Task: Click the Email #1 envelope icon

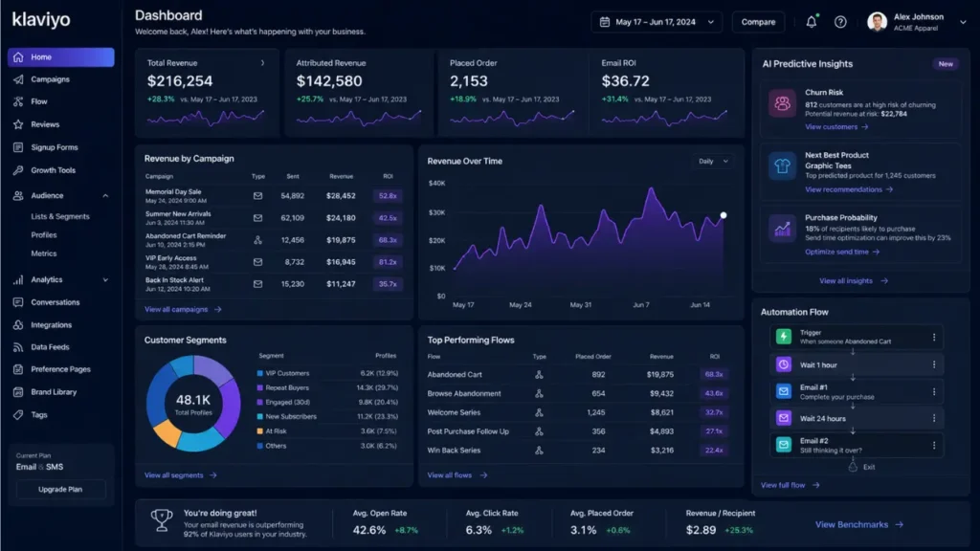Action: (x=783, y=391)
